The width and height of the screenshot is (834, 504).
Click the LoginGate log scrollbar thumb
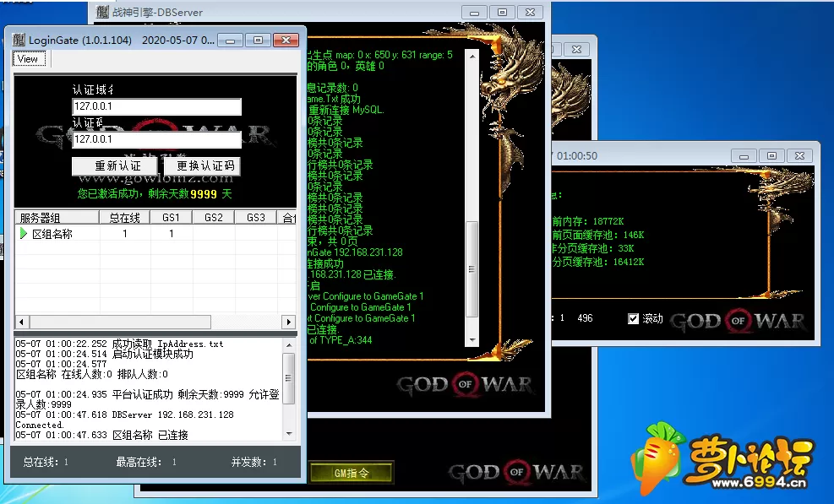coord(289,378)
